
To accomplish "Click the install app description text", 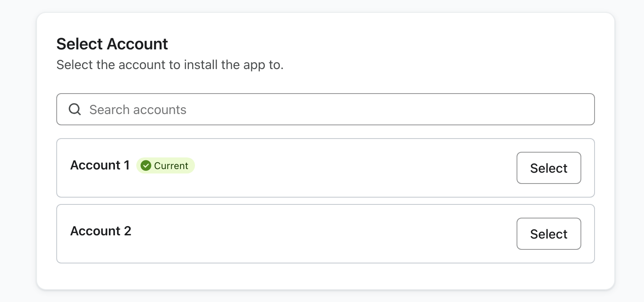I will [170, 65].
